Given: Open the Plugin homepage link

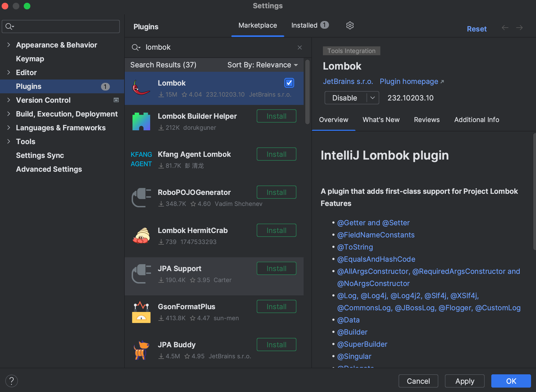Looking at the screenshot, I should pyautogui.click(x=412, y=81).
